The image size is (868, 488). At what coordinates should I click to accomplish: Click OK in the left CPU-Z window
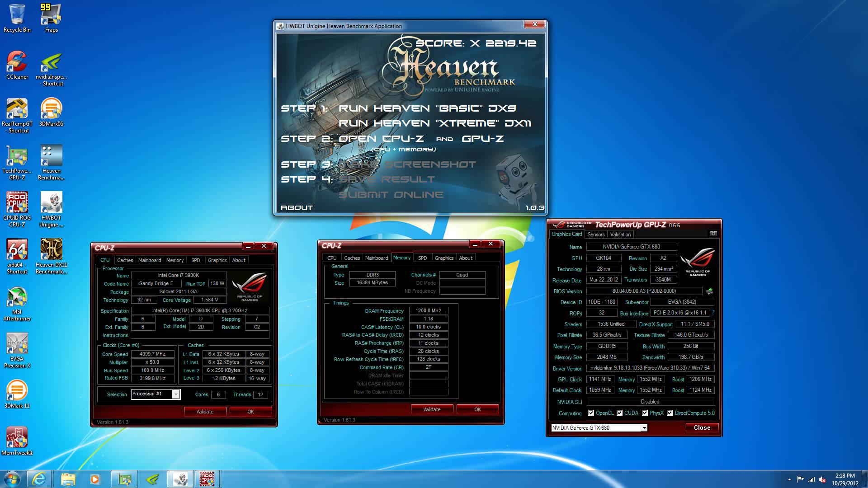pyautogui.click(x=250, y=412)
